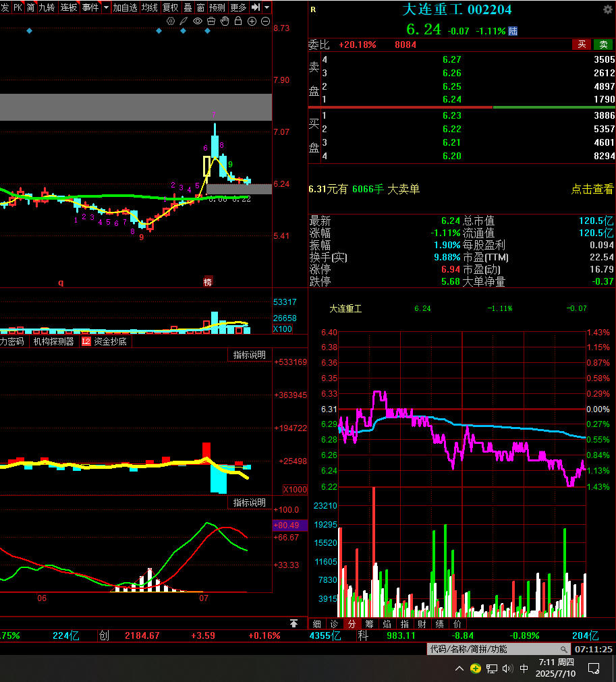Toggle the 预测 forecast button
This screenshot has width=616, height=682.
pos(217,7)
